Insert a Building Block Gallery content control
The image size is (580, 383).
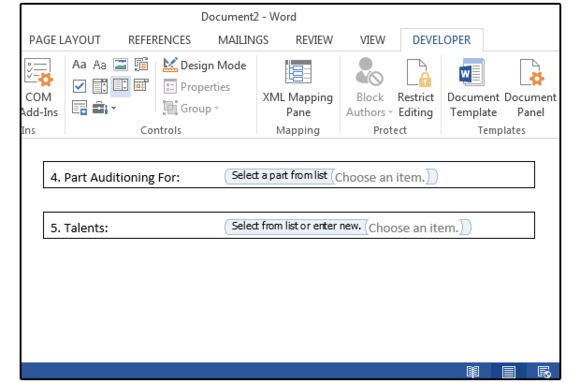(x=141, y=65)
